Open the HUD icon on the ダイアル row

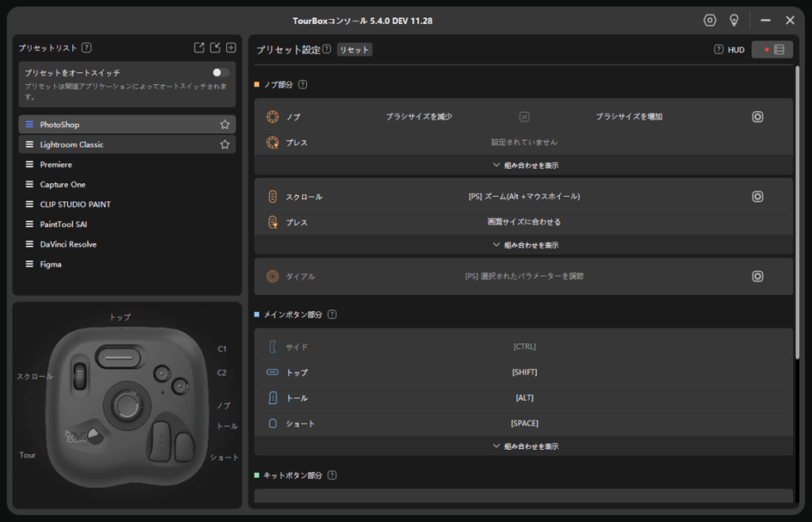pos(757,277)
